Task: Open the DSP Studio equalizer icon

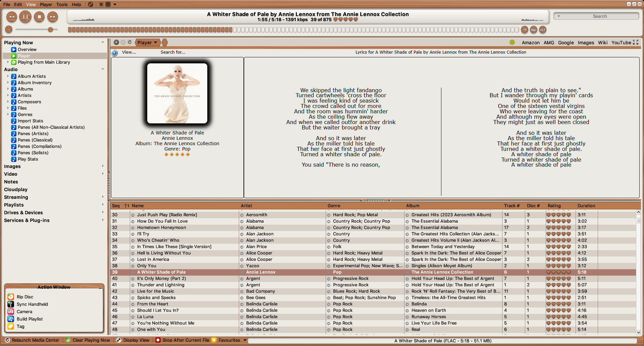Action: pyautogui.click(x=543, y=30)
